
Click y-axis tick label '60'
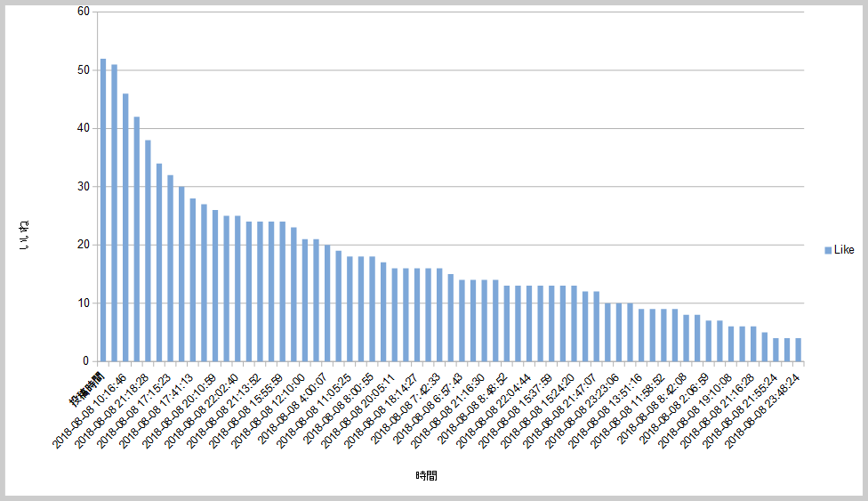pos(84,12)
